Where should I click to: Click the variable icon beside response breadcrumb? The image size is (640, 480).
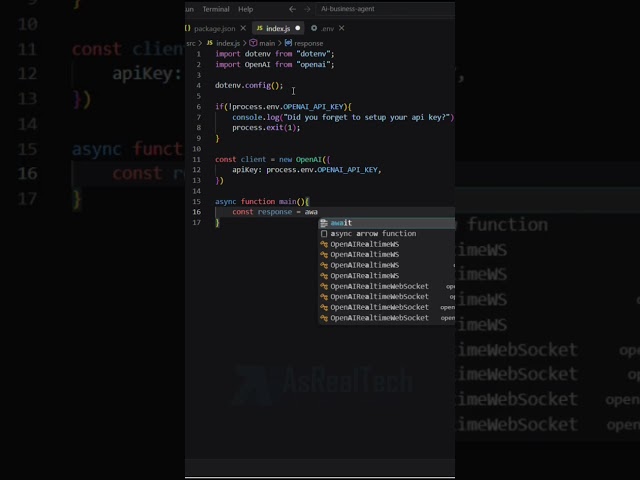(x=288, y=43)
